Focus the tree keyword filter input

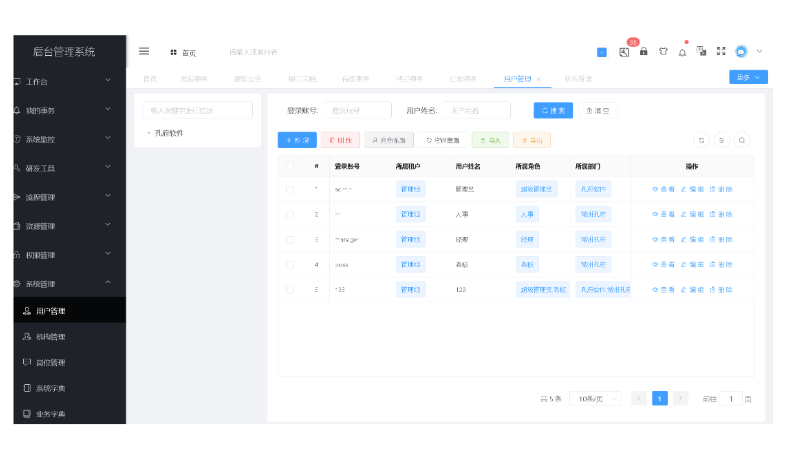pos(197,110)
